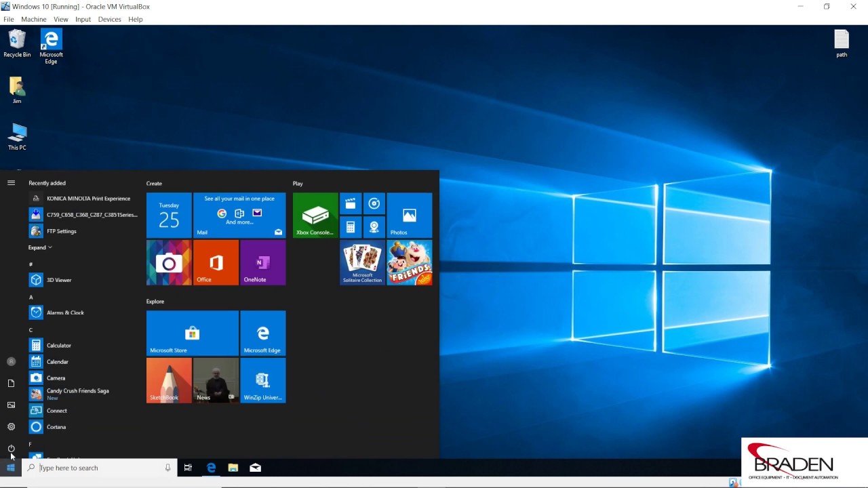
Task: Open C759_C658_C368_C287_C3851Series entry
Action: coord(81,215)
